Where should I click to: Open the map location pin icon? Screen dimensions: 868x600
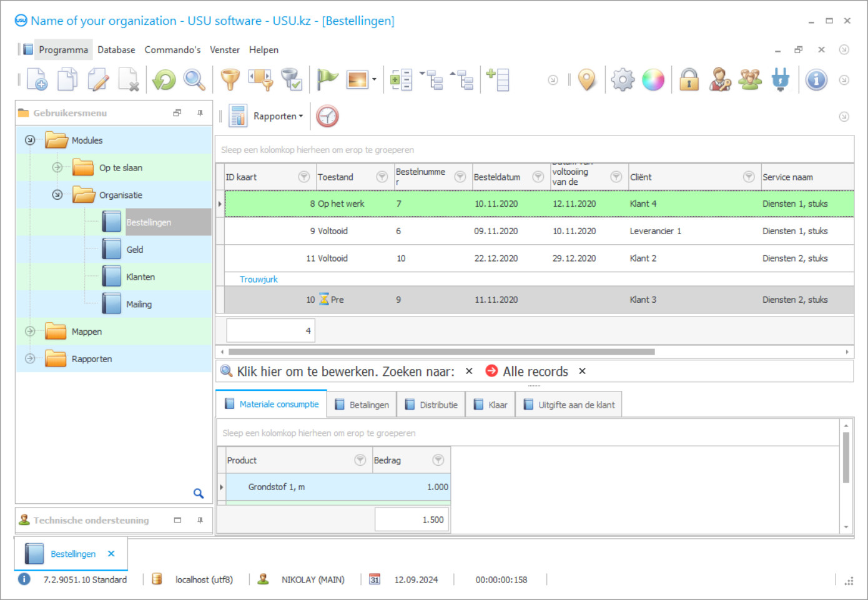(x=586, y=80)
